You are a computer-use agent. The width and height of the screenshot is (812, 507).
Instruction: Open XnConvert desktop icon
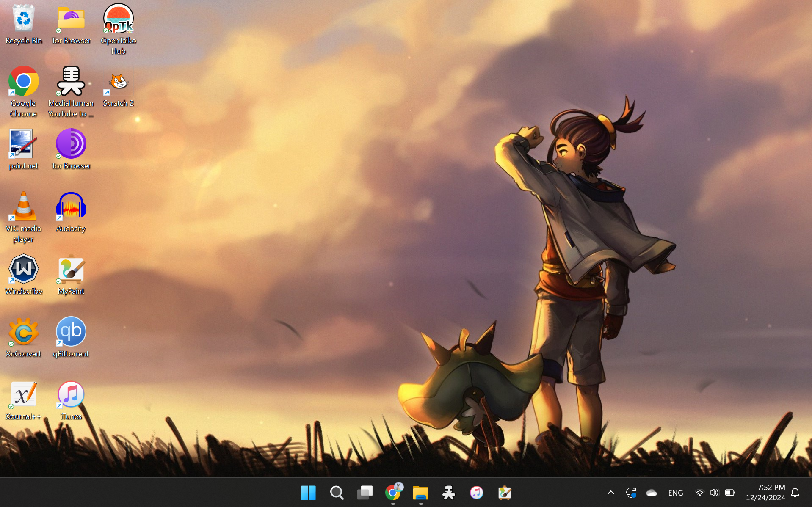point(24,337)
